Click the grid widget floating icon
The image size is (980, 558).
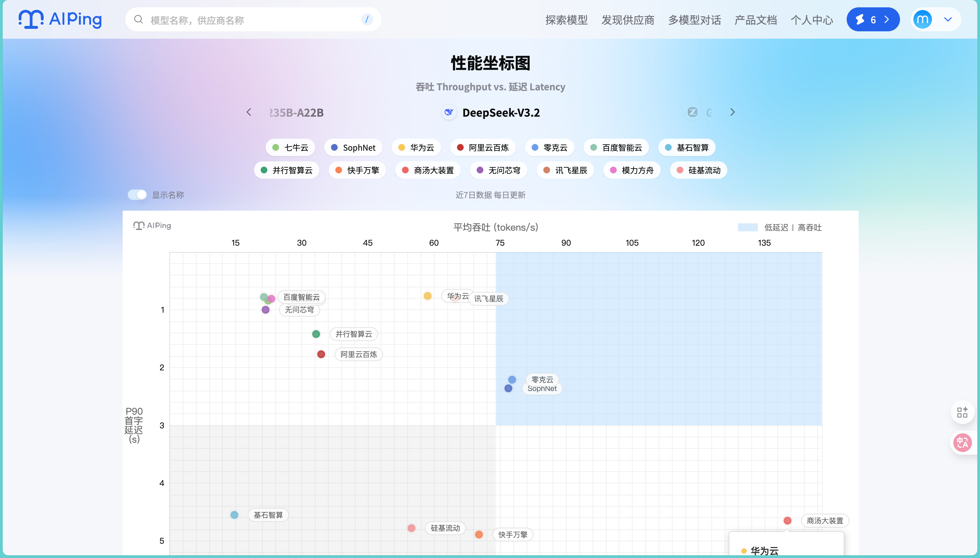962,412
